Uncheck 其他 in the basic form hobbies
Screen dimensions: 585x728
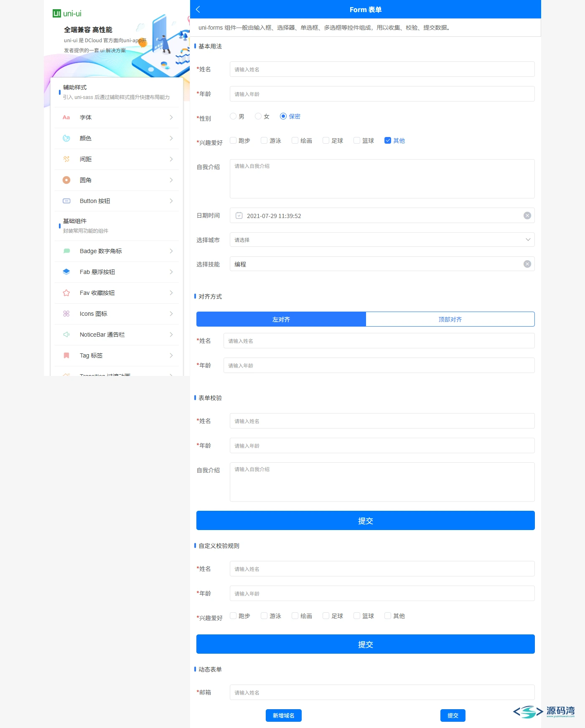tap(388, 140)
